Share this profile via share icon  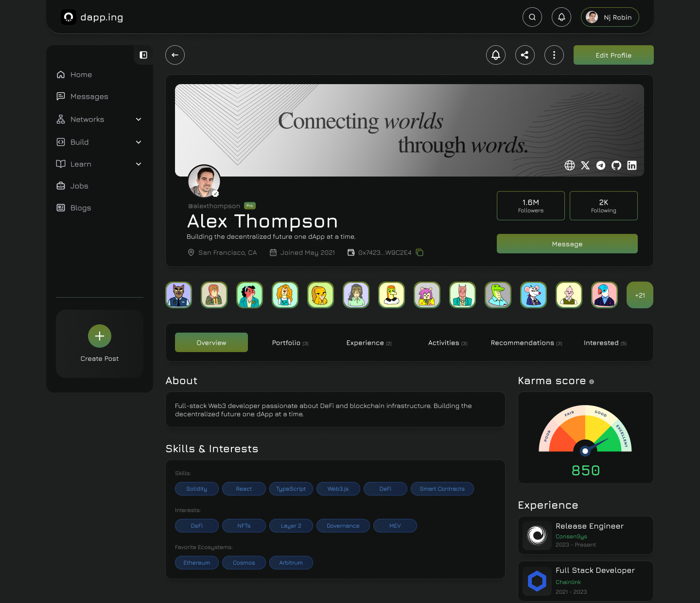525,55
